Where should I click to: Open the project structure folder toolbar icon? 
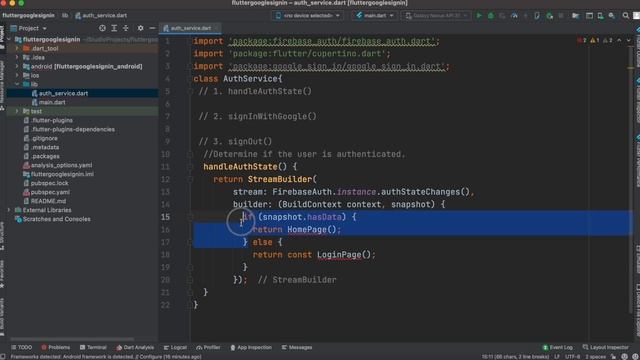point(575,16)
